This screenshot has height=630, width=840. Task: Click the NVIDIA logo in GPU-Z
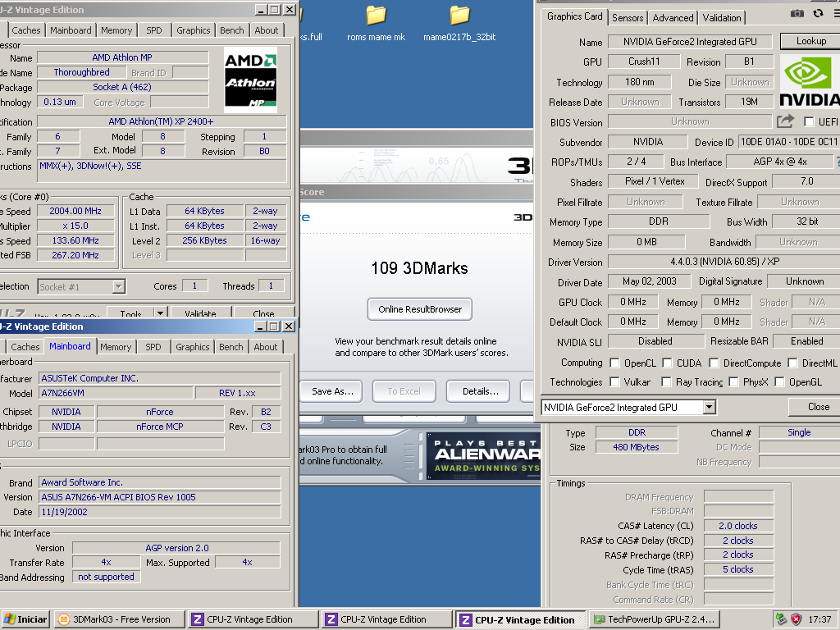(810, 81)
